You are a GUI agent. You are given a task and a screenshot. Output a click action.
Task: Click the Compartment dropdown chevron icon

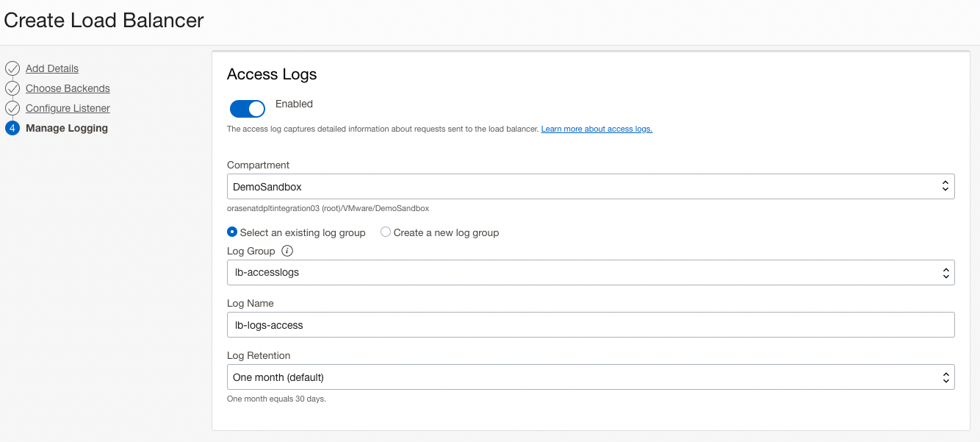pyautogui.click(x=945, y=186)
